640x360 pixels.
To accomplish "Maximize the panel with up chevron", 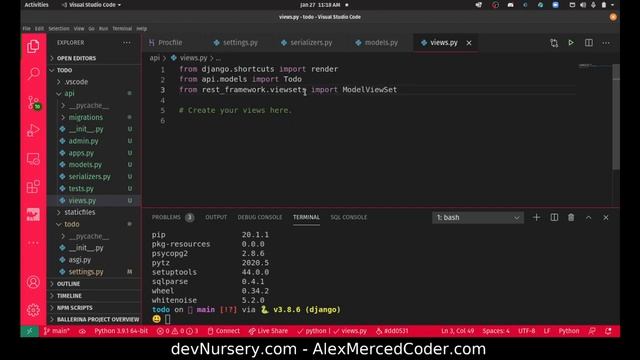I will (x=589, y=218).
